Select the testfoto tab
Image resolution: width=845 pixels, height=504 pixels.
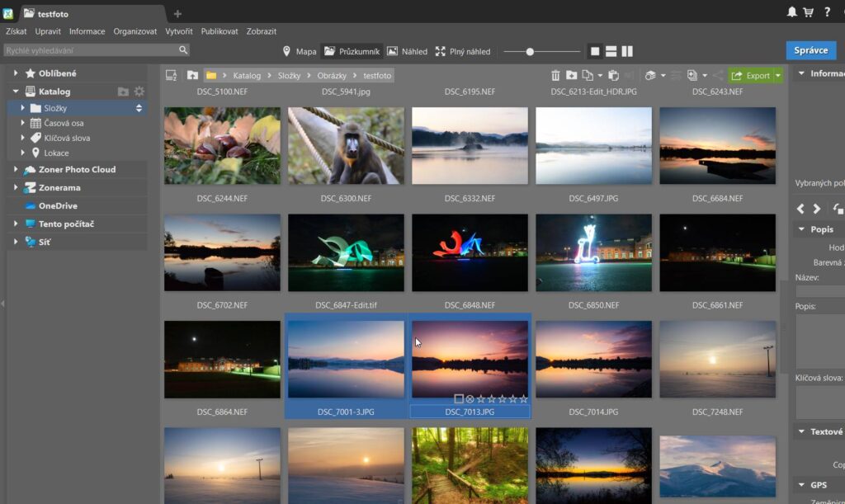[53, 14]
